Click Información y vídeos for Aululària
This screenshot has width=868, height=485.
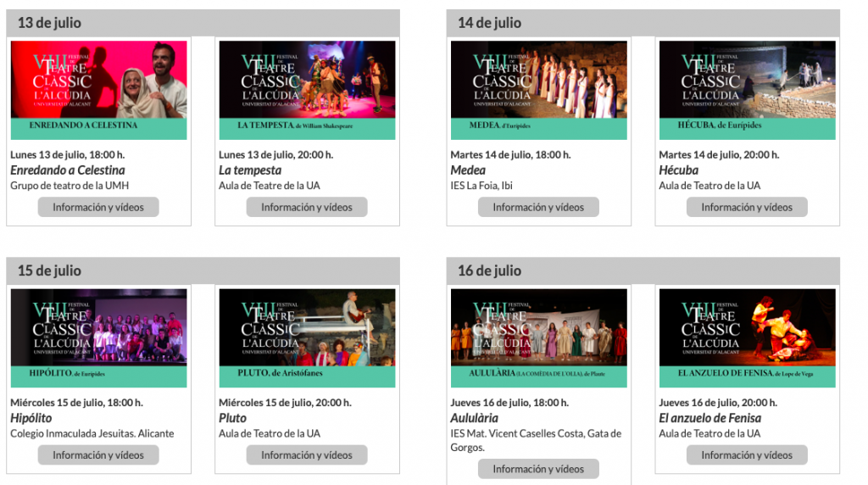click(x=538, y=469)
